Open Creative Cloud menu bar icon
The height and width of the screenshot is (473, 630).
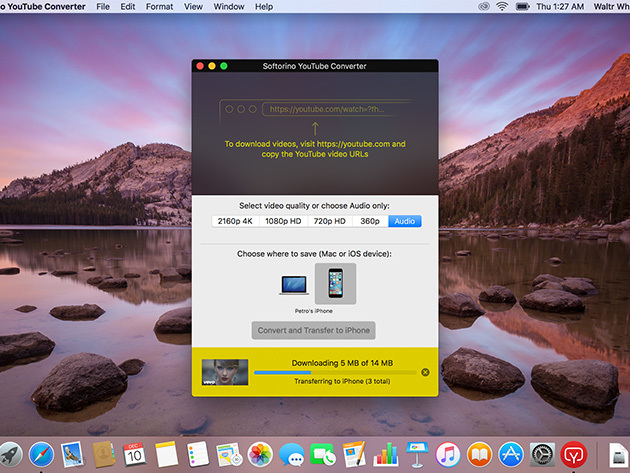[x=483, y=6]
